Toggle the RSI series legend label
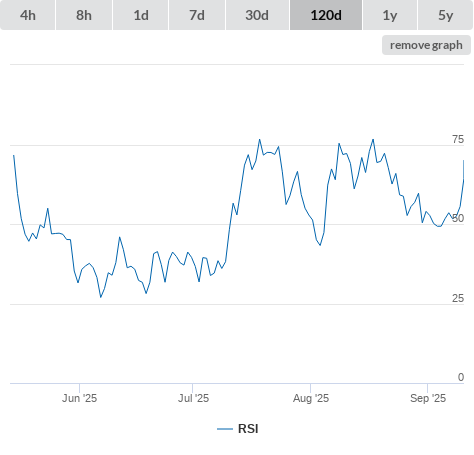Image resolution: width=474 pixels, height=455 pixels. pyautogui.click(x=248, y=429)
